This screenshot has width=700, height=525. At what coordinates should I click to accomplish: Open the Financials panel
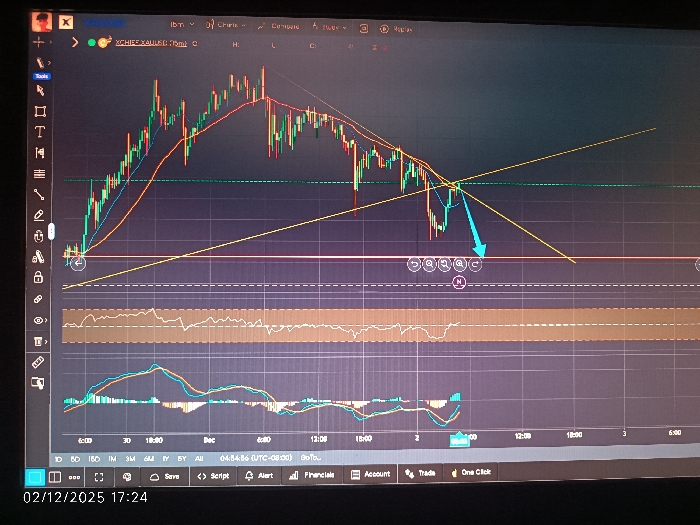[312, 475]
